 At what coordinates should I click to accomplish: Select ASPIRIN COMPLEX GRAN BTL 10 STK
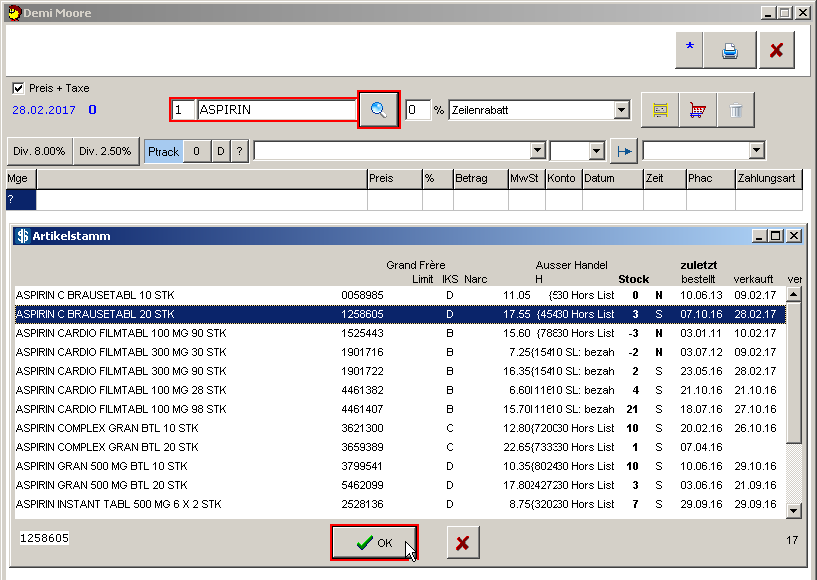pyautogui.click(x=400, y=428)
